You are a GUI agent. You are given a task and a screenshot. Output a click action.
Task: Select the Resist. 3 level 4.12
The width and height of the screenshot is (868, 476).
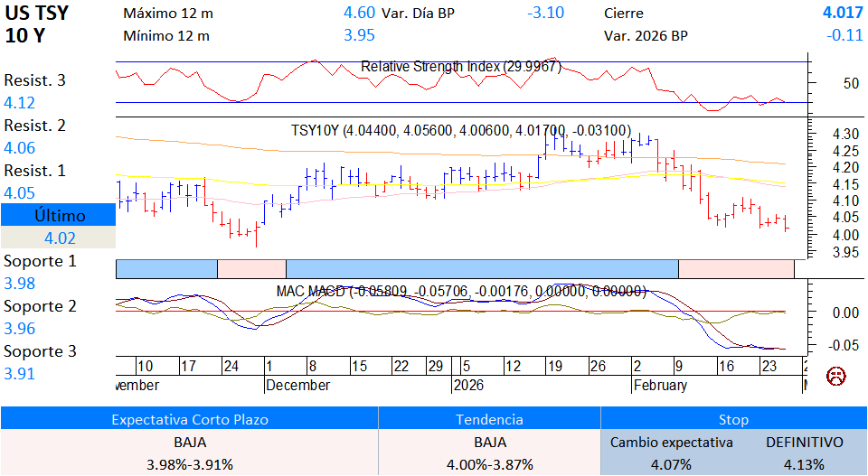click(x=20, y=103)
